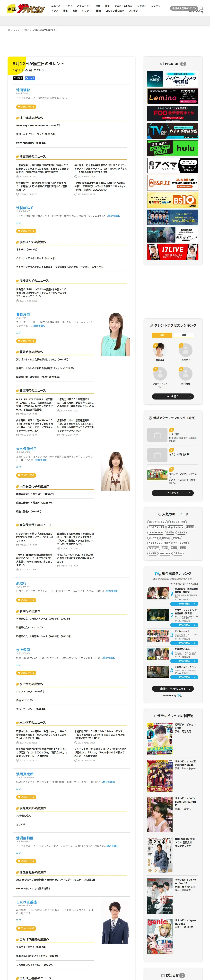Expand 続きを読む for 鷲見玲奈 profile
Image resolution: width=210 pixels, height=980 pixels.
point(39,326)
